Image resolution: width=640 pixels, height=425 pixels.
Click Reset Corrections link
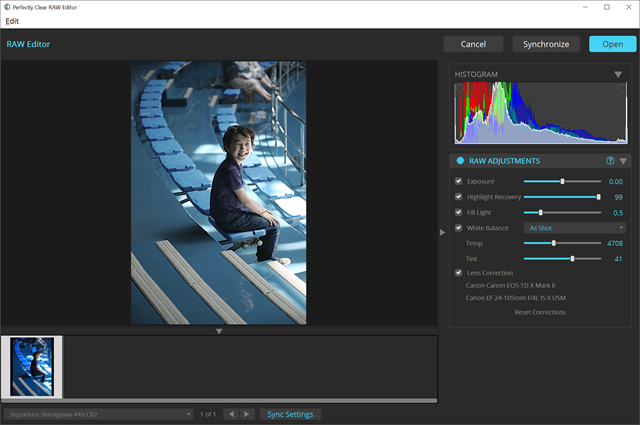click(x=540, y=312)
